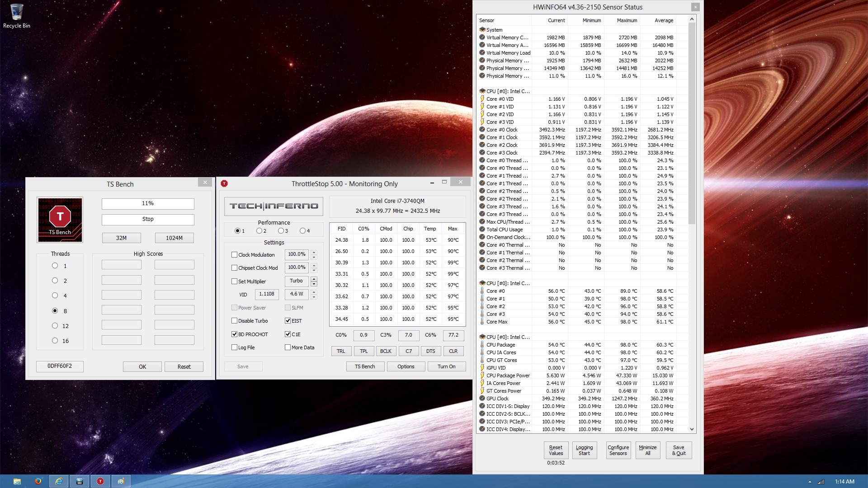Select the 1024M test size
Image resolution: width=868 pixels, height=488 pixels.
click(x=174, y=238)
